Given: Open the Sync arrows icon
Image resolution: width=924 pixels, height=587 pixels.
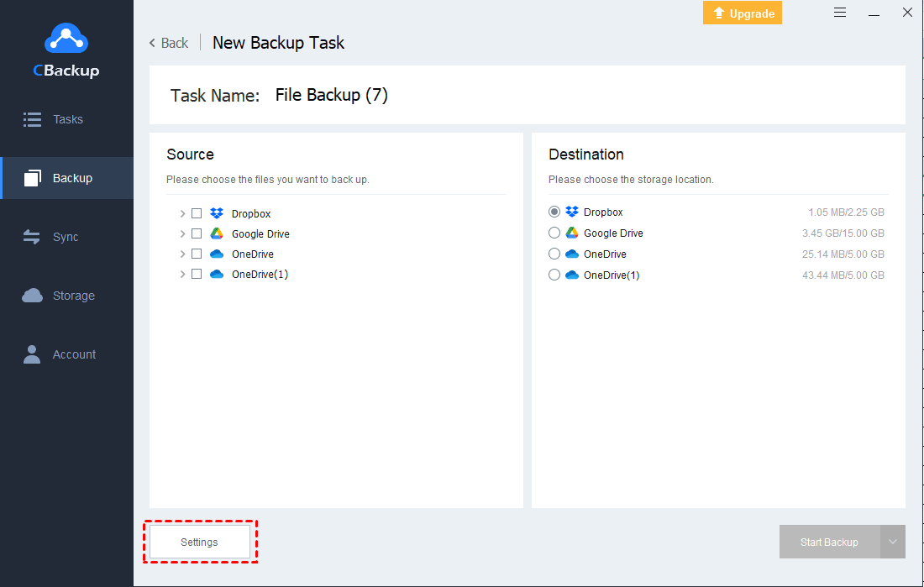Looking at the screenshot, I should tap(32, 237).
